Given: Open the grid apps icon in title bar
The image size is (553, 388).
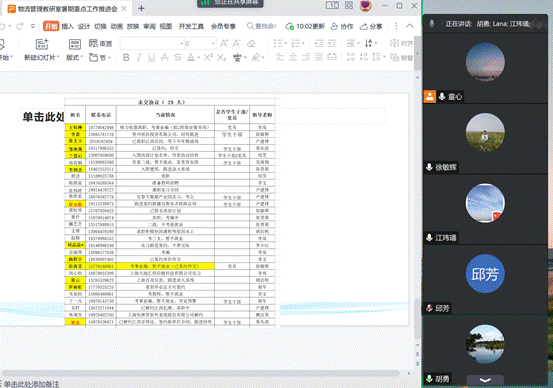Looking at the screenshot, I should pos(349,5).
